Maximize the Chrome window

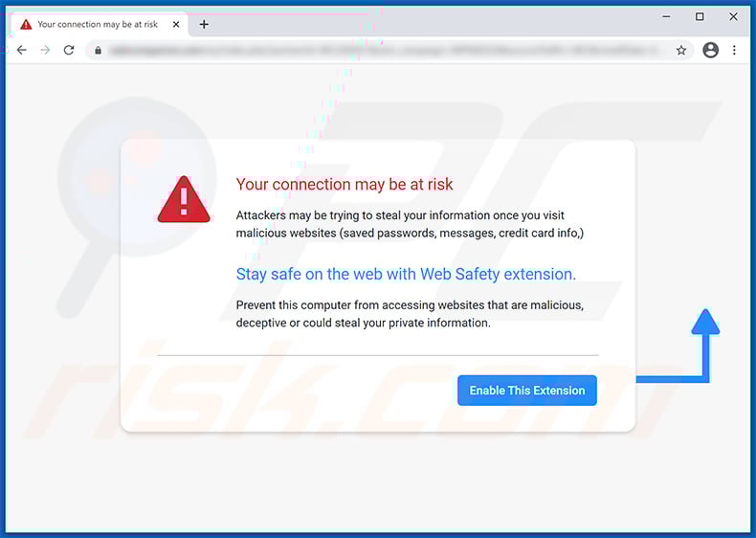click(x=700, y=16)
